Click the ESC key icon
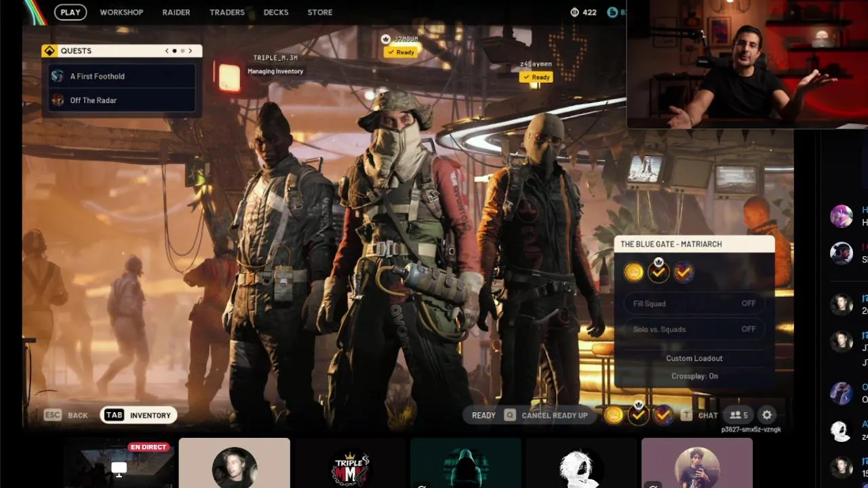The image size is (868, 488). (52, 415)
